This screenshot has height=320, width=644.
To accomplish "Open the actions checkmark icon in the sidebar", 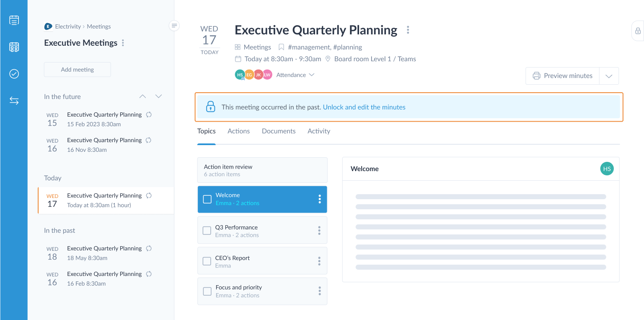I will (x=14, y=74).
